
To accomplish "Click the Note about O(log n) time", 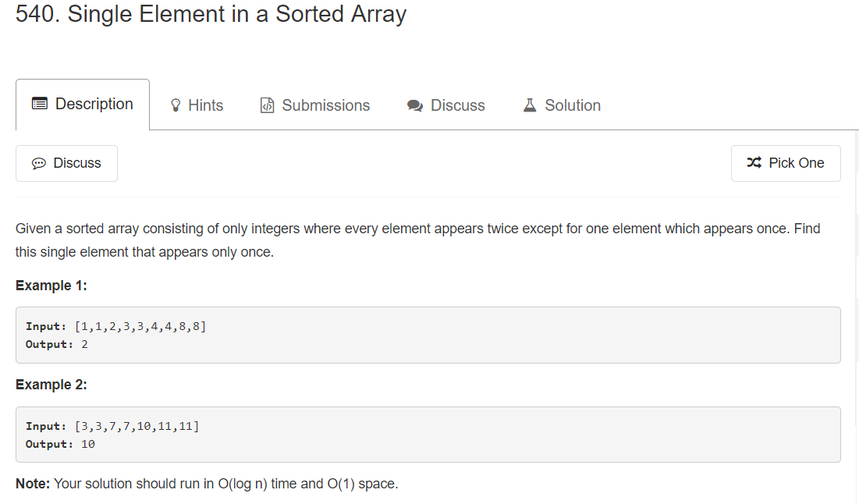I will coord(207,484).
